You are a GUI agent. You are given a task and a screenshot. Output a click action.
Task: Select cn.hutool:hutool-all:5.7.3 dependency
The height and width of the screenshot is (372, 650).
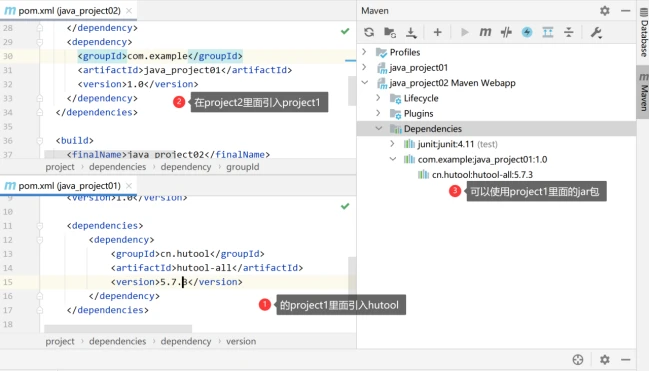482,175
